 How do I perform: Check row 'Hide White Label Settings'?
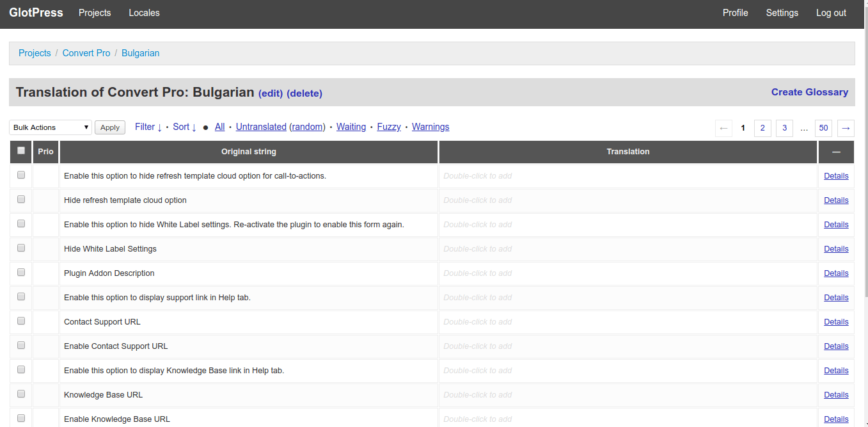(21, 248)
